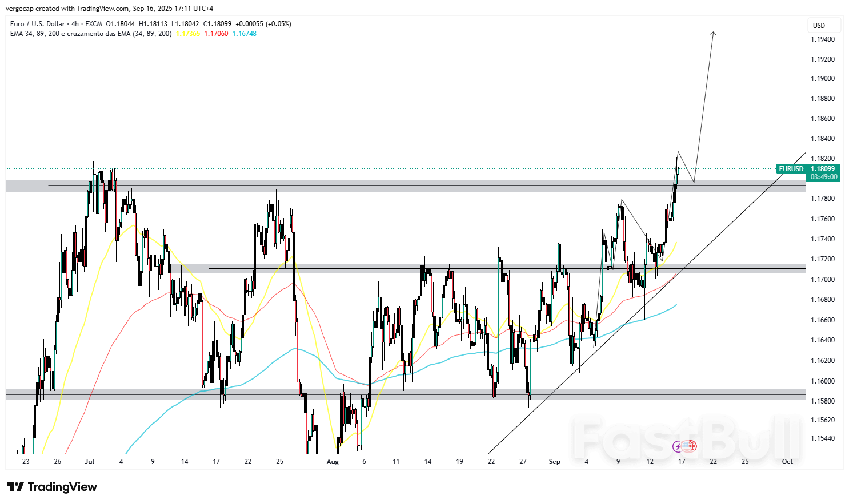Open the purple lightning news event icon

(x=678, y=446)
